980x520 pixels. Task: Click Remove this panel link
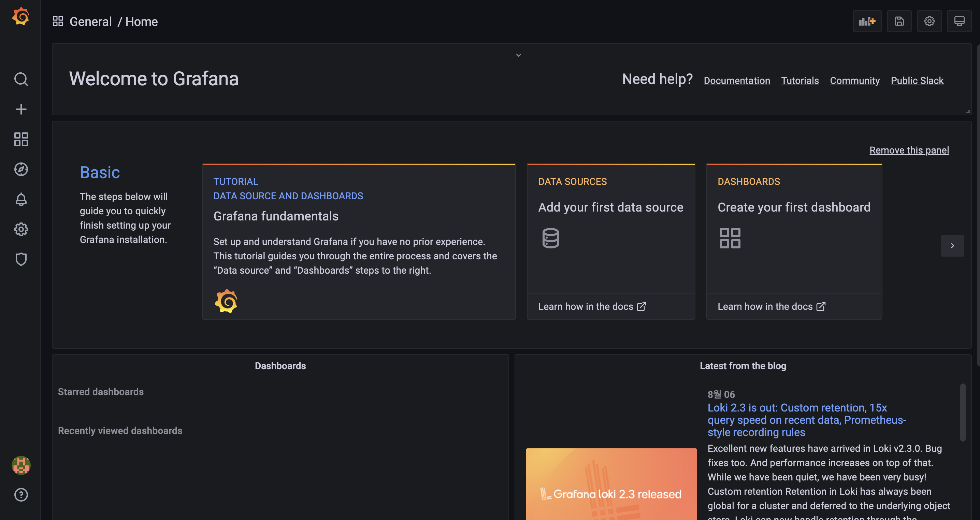click(909, 150)
